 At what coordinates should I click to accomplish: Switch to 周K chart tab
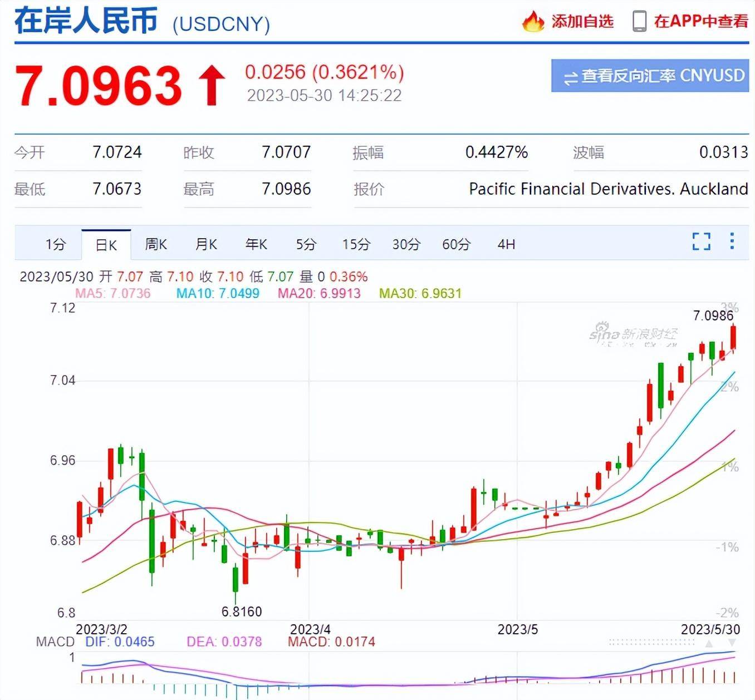pos(156,244)
